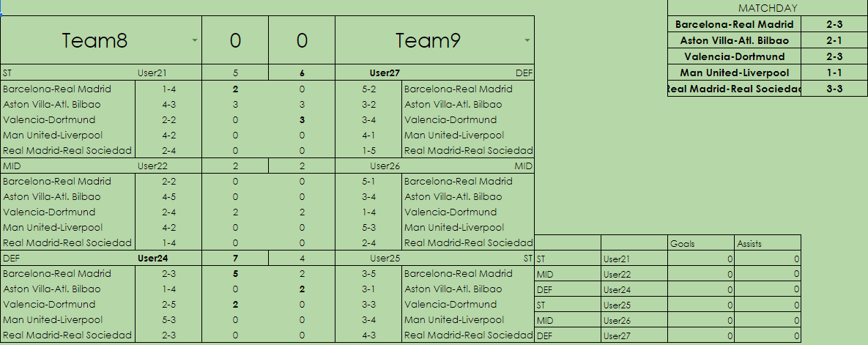Click the MATCHDAY header cell

coord(767,8)
